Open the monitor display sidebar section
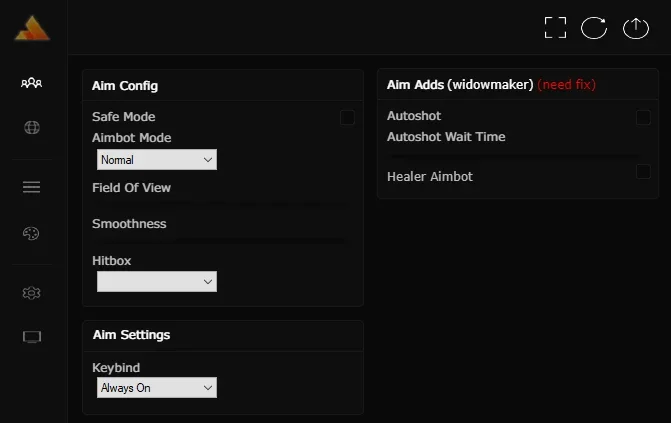This screenshot has height=423, width=671. [x=32, y=337]
